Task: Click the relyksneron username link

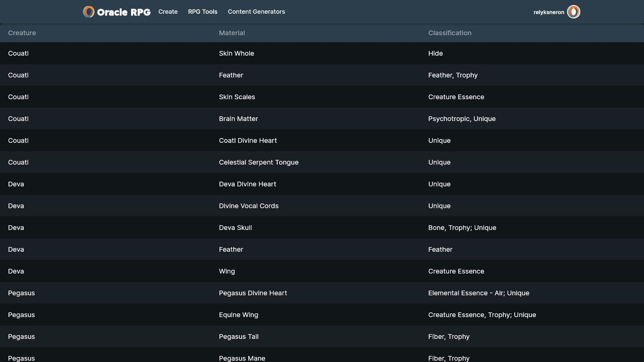Action: pos(549,12)
